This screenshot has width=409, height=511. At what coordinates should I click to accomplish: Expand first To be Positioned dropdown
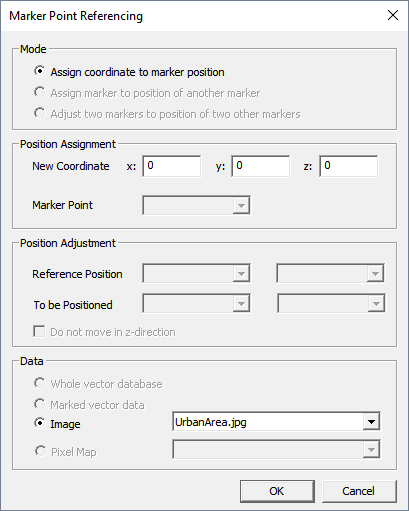tap(196, 303)
